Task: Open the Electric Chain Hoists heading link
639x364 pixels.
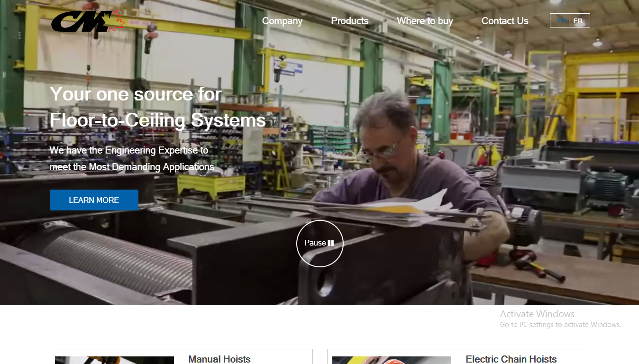Action: coord(511,359)
